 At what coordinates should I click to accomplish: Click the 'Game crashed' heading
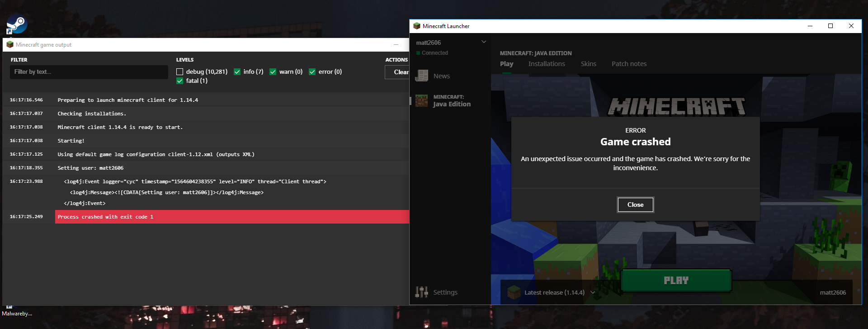pyautogui.click(x=636, y=142)
